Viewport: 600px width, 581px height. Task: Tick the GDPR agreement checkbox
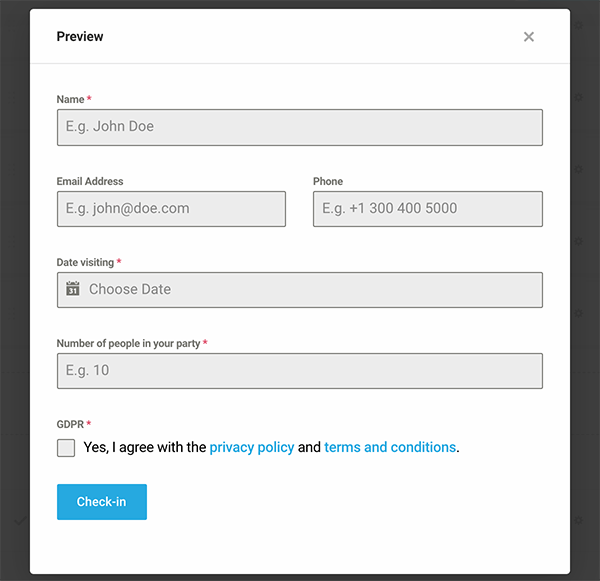(66, 447)
